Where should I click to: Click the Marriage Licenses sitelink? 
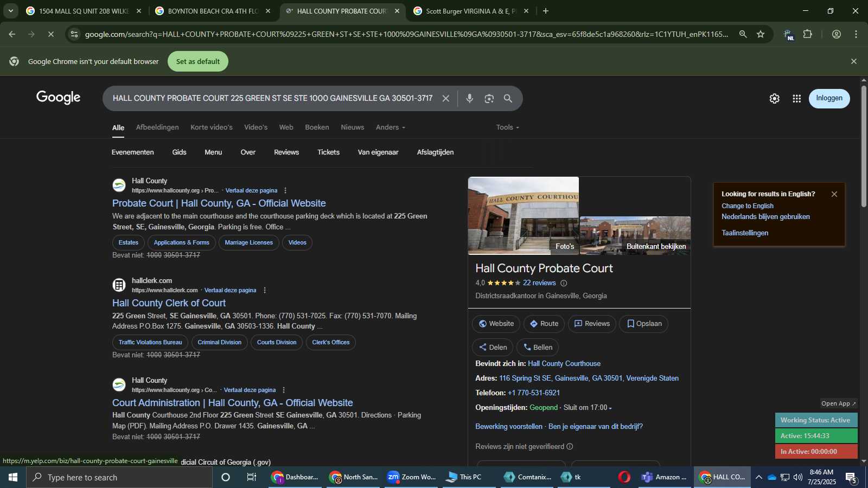(249, 243)
